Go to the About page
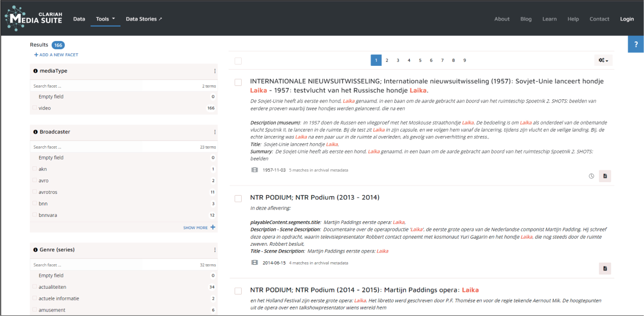644x316 pixels. coord(502,19)
